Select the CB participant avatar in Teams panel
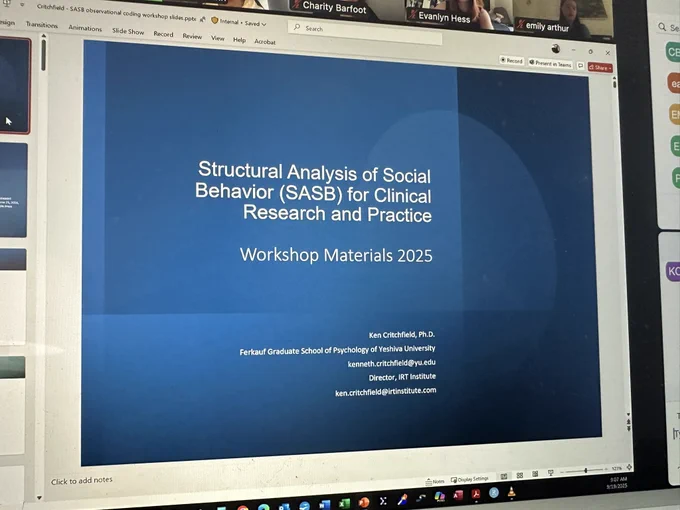 click(x=673, y=52)
